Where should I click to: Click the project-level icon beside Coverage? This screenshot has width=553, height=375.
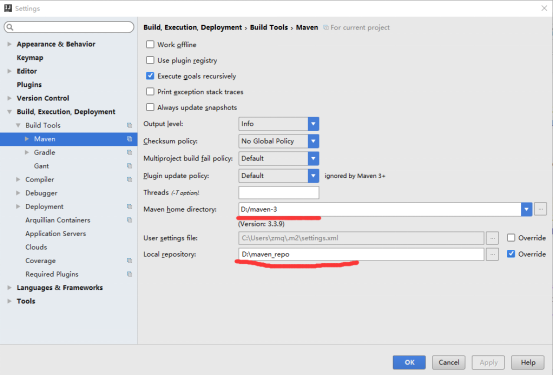(x=129, y=260)
